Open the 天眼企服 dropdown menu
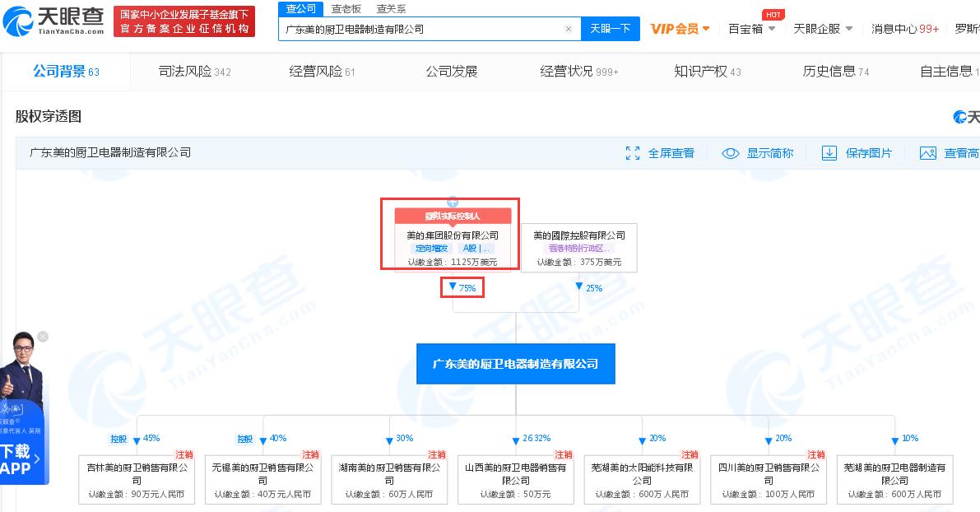This screenshot has width=980, height=512. click(x=823, y=29)
